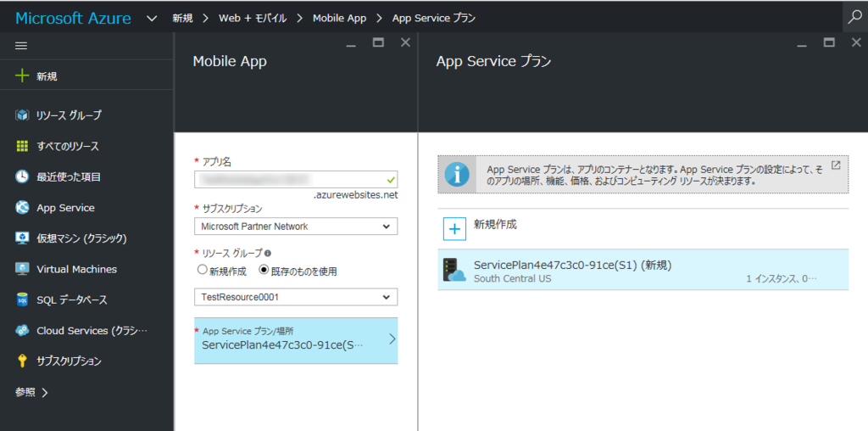
Task: Select the 新規作成 radio button for resource group
Action: coord(202,271)
